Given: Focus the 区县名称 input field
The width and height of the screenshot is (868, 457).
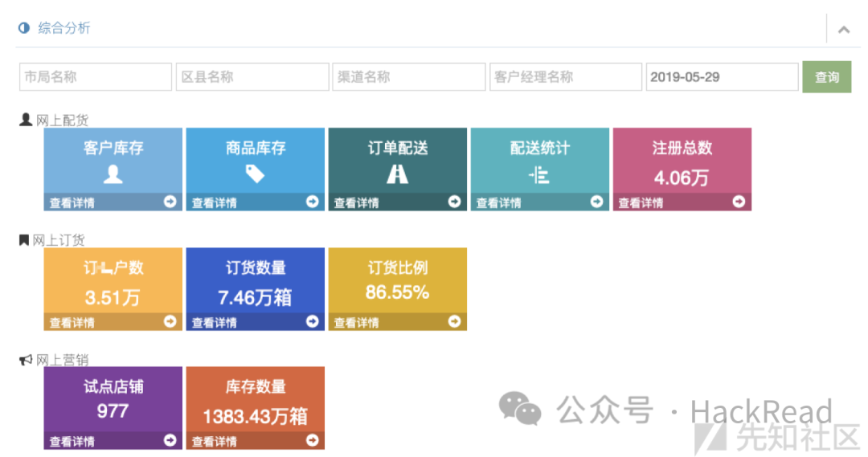Looking at the screenshot, I should pyautogui.click(x=252, y=76).
